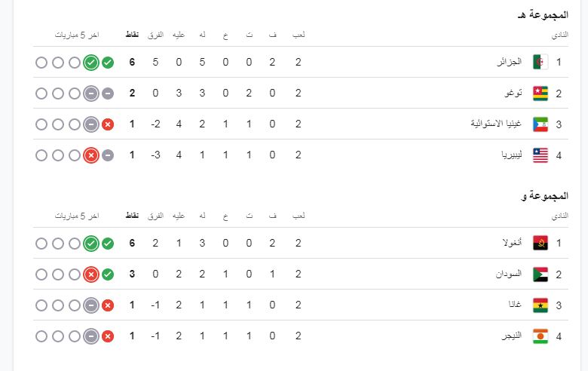
Task: Open the السودان team link
Action: pos(509,274)
